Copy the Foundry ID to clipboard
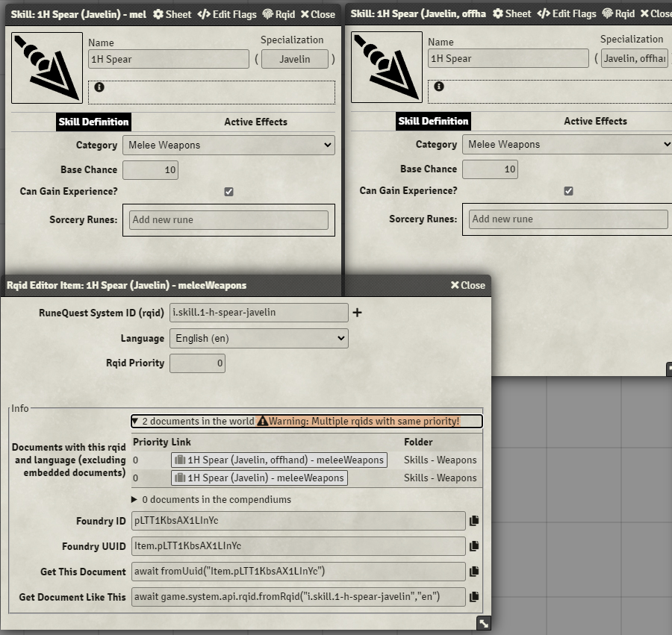The image size is (672, 635). (475, 522)
